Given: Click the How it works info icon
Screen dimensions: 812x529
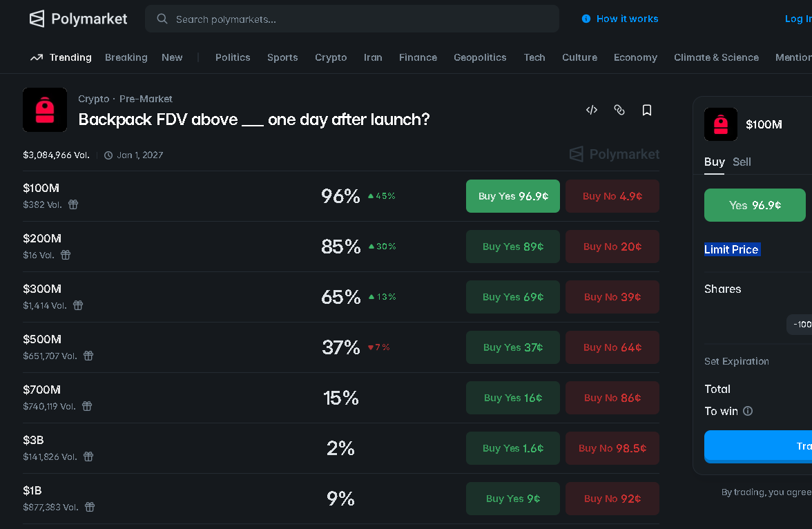Looking at the screenshot, I should pos(586,19).
